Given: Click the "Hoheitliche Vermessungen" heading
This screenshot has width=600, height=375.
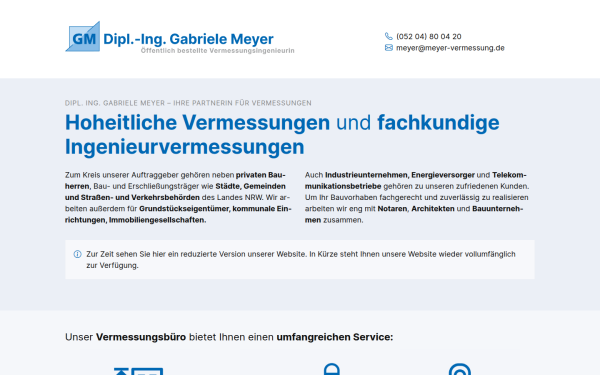Looking at the screenshot, I should click(x=197, y=123).
